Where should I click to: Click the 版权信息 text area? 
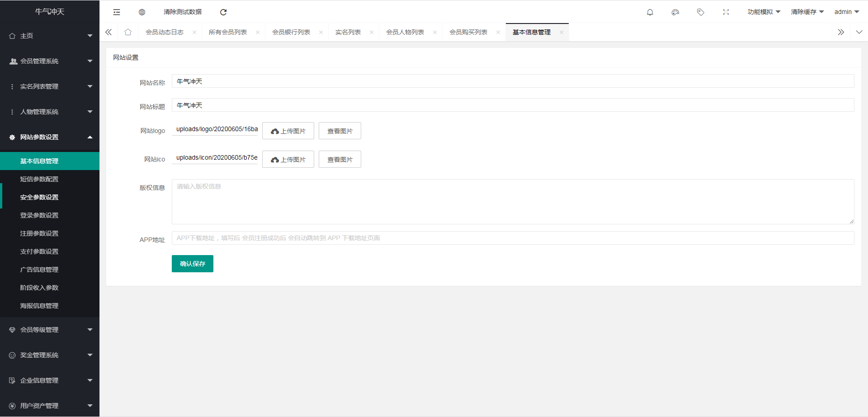[x=513, y=202]
